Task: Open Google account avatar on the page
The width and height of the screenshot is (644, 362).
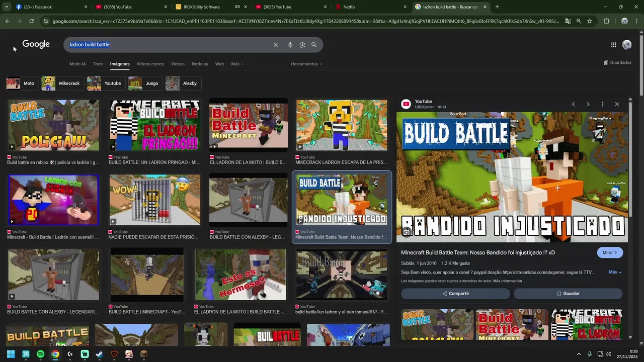Action: coord(627,45)
